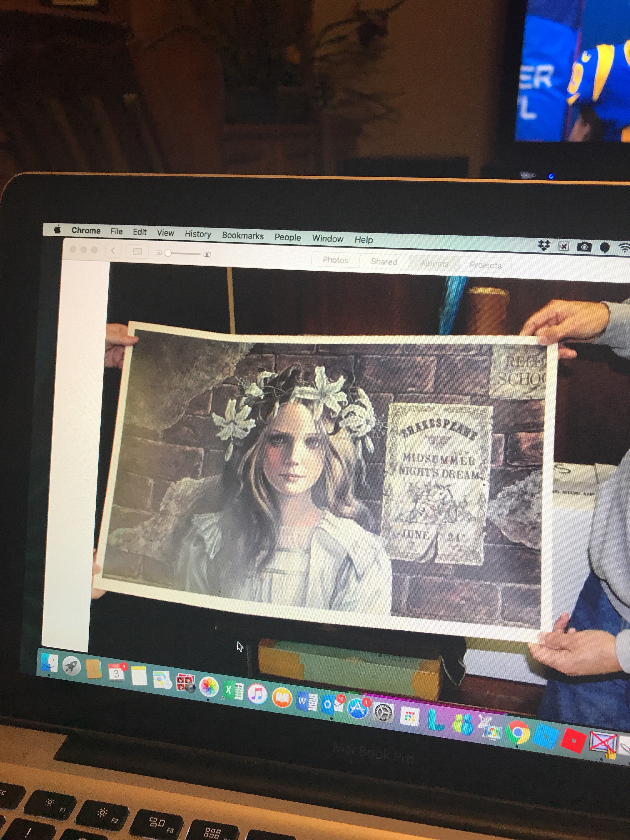Screen dimensions: 630x840
Task: Open iBooks in the dock
Action: tap(282, 698)
